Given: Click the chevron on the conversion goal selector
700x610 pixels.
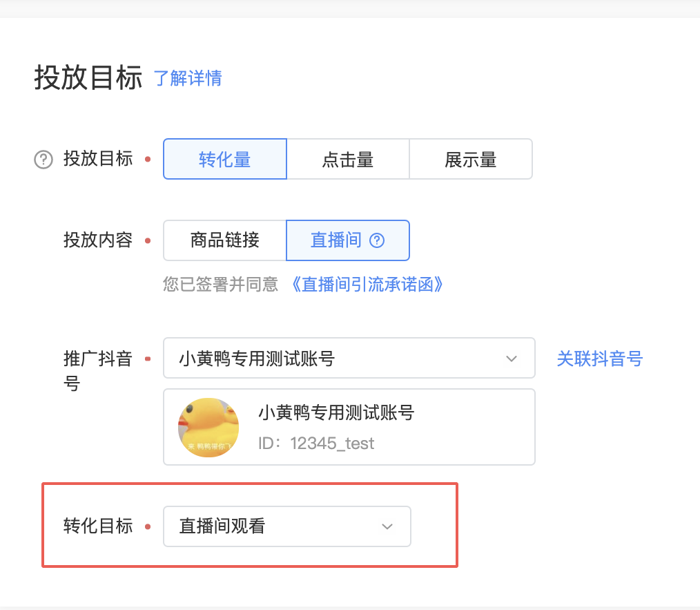Looking at the screenshot, I should [x=387, y=526].
